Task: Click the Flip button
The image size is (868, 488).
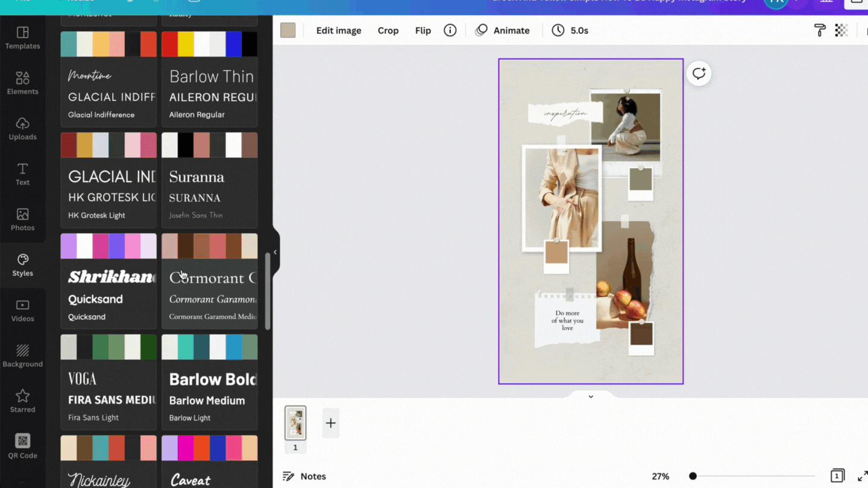Action: [x=423, y=30]
